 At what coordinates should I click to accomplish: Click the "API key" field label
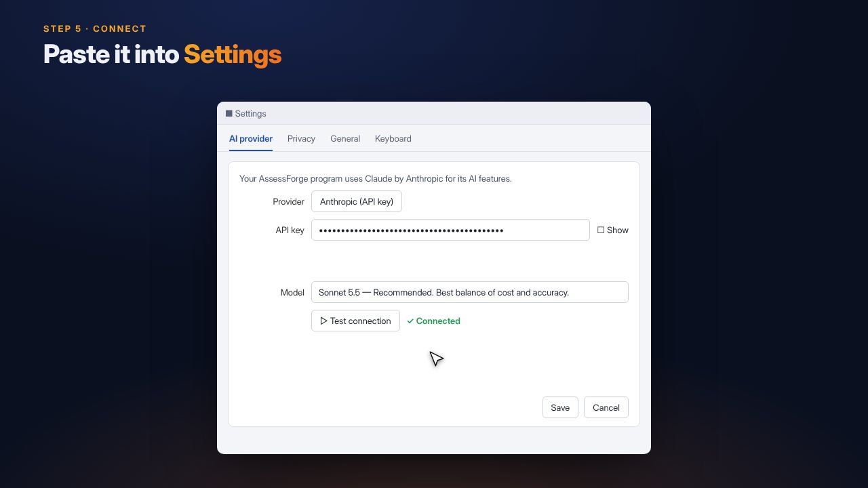coord(290,230)
